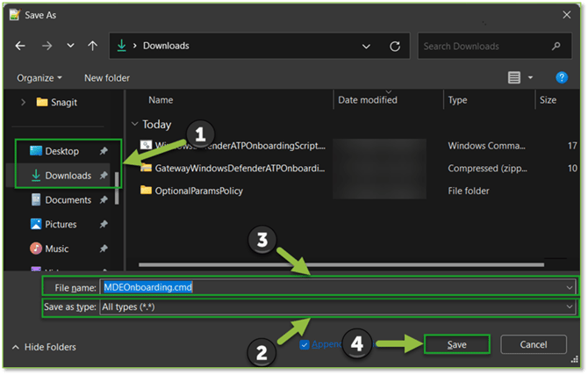Open the Help question mark icon
Viewport: 588px width, 375px height.
pyautogui.click(x=562, y=78)
